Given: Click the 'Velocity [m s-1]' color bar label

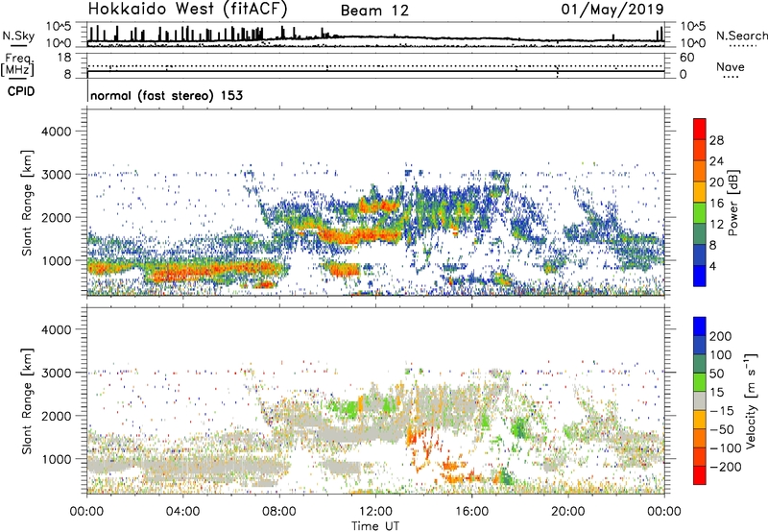Looking at the screenshot, I should click(752, 400).
